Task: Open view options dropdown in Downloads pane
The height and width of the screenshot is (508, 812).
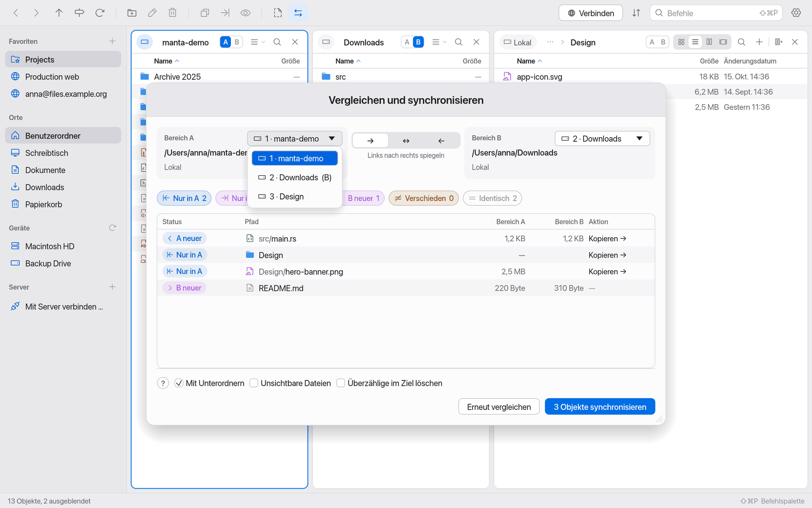Action: pos(438,42)
